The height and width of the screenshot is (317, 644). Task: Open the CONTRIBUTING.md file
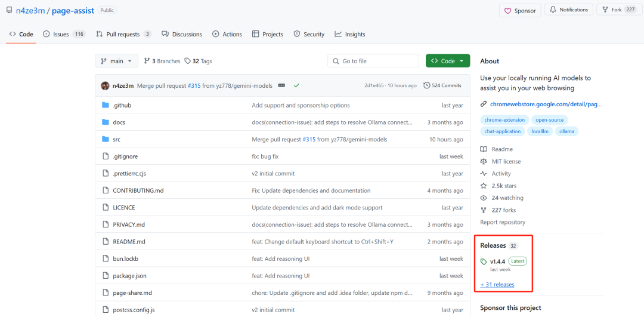[x=138, y=190]
